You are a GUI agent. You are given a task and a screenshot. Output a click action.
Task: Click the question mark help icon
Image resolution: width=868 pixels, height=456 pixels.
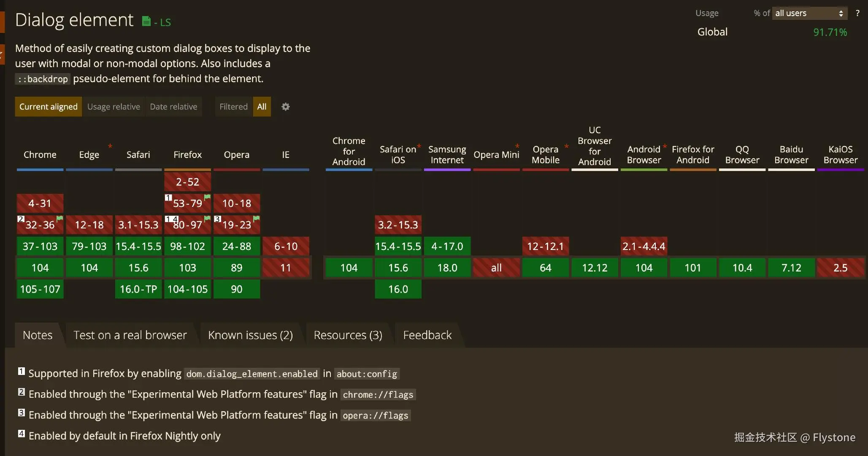click(x=857, y=13)
